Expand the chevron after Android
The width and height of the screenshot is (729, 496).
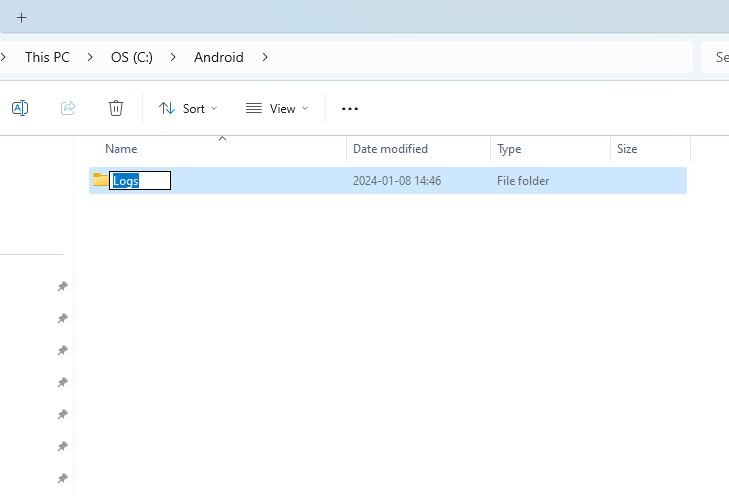[x=265, y=57]
